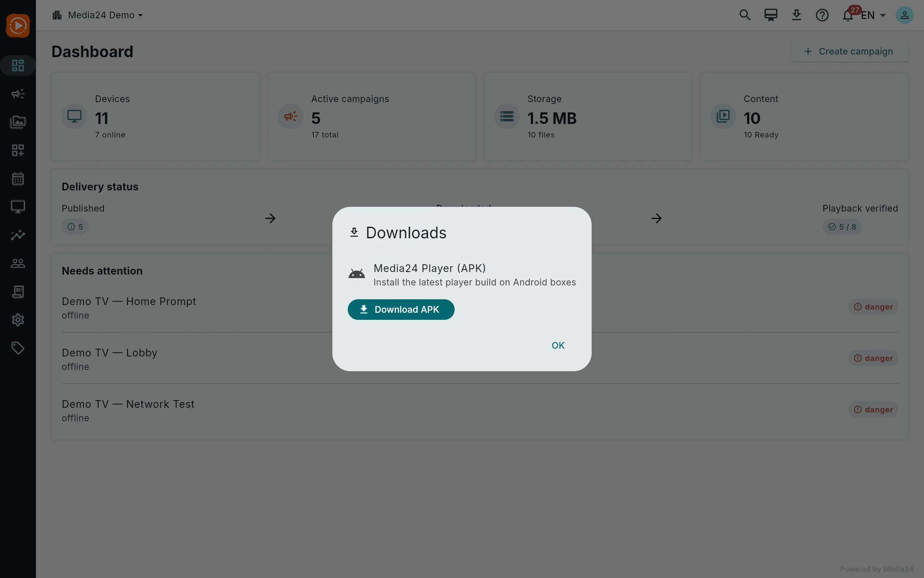924x578 pixels.
Task: Click the Downloads dialog title
Action: pos(406,233)
